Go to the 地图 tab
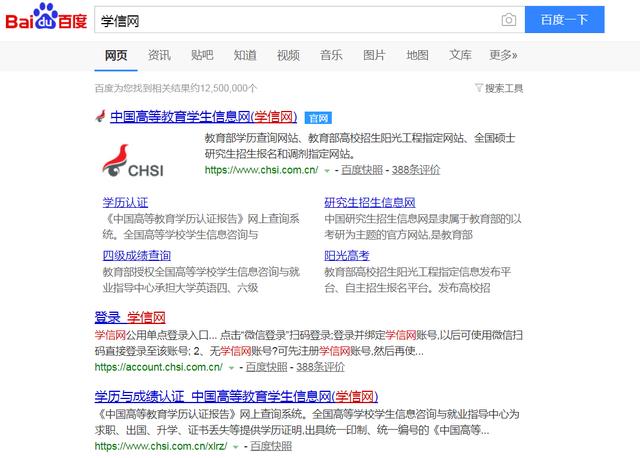The width and height of the screenshot is (640, 458). click(417, 54)
